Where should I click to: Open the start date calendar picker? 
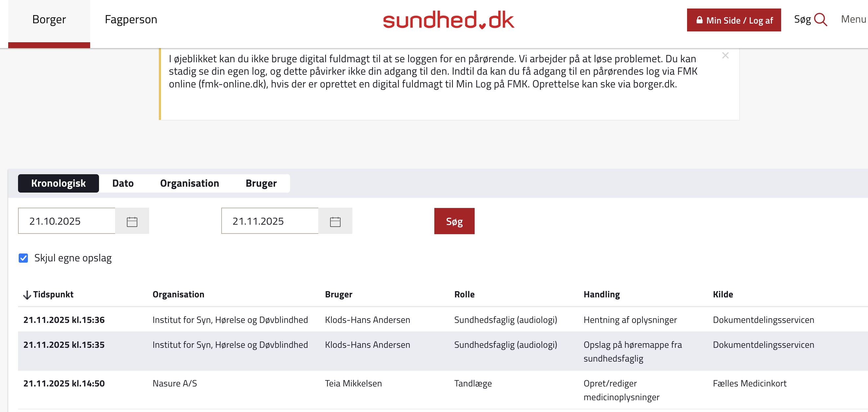click(x=132, y=221)
